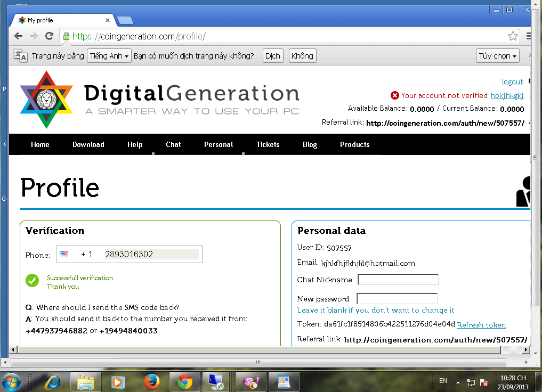
Task: Bookmark page with the star icon
Action: pos(513,36)
